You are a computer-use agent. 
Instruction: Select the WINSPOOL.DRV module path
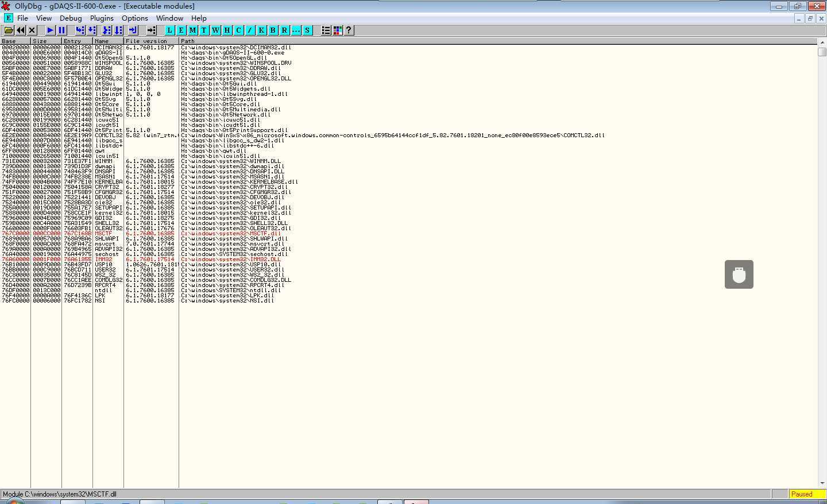click(235, 63)
